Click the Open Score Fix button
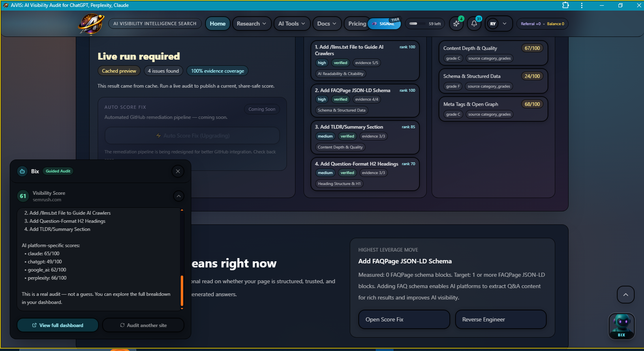 404,319
